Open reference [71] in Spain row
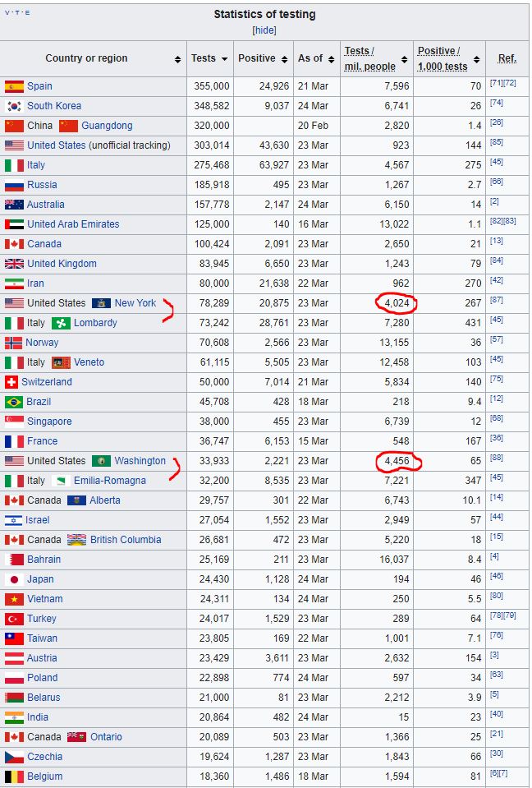Viewport: 532px width, 788px height. pos(497,83)
